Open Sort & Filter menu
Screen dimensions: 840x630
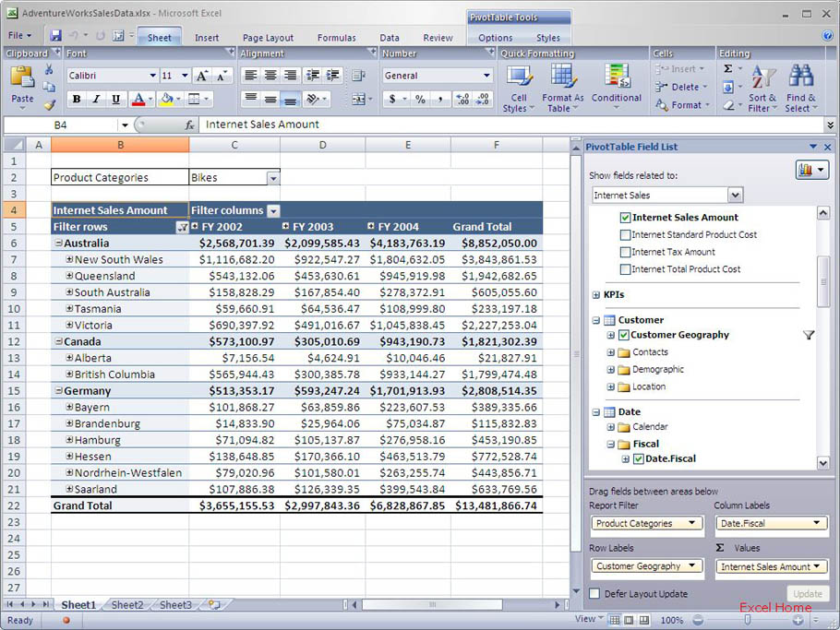[x=762, y=89]
